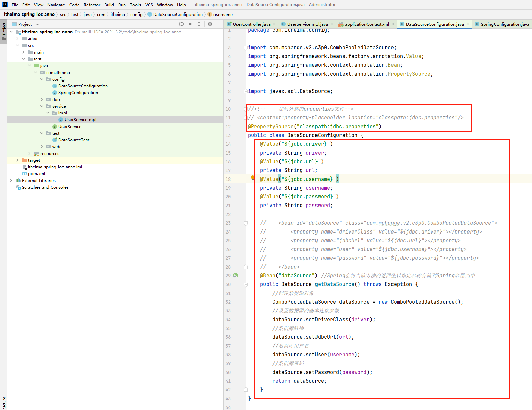Click the test breadcrumb segment
The height and width of the screenshot is (410, 532).
[75, 14]
